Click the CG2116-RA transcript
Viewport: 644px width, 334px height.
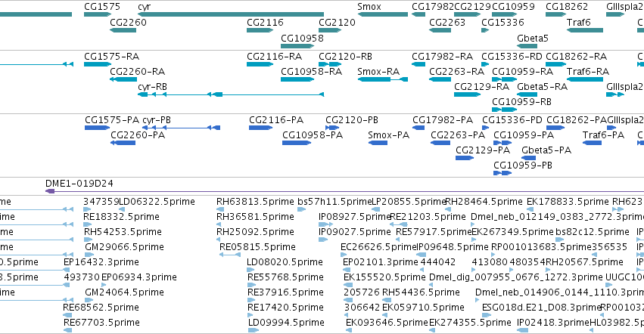[260, 64]
